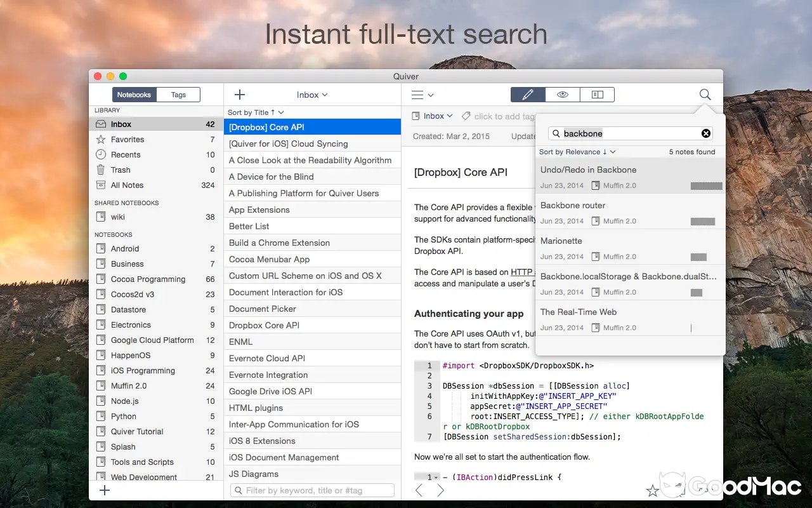Image resolution: width=812 pixels, height=508 pixels.
Task: Open Trash in the library
Action: (x=156, y=170)
